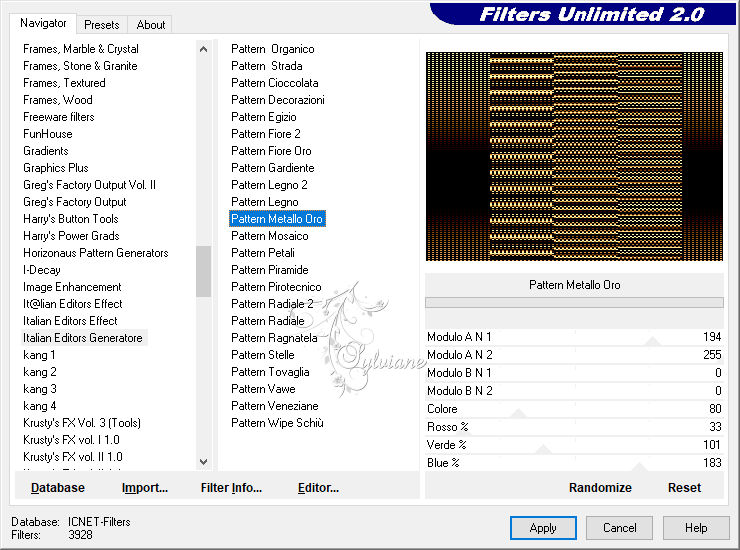Viewport: 740px width, 550px height.
Task: Adjust the Rosso % slider
Action: click(x=574, y=427)
